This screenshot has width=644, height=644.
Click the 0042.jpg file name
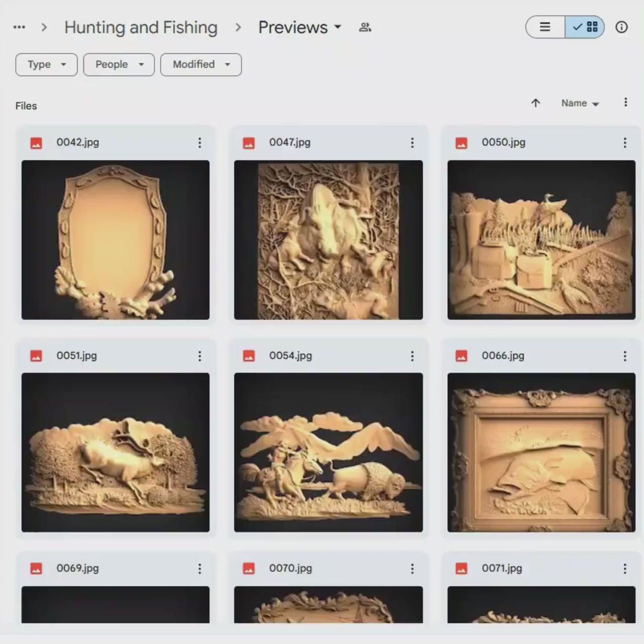(77, 142)
